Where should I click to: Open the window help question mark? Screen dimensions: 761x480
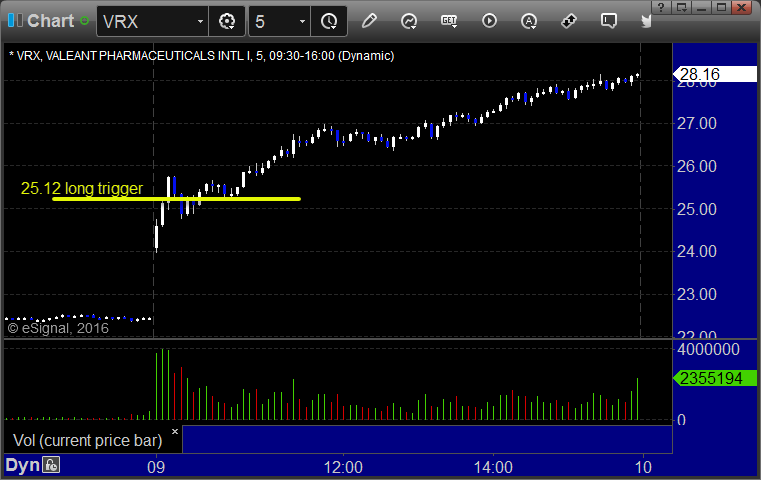[x=661, y=8]
